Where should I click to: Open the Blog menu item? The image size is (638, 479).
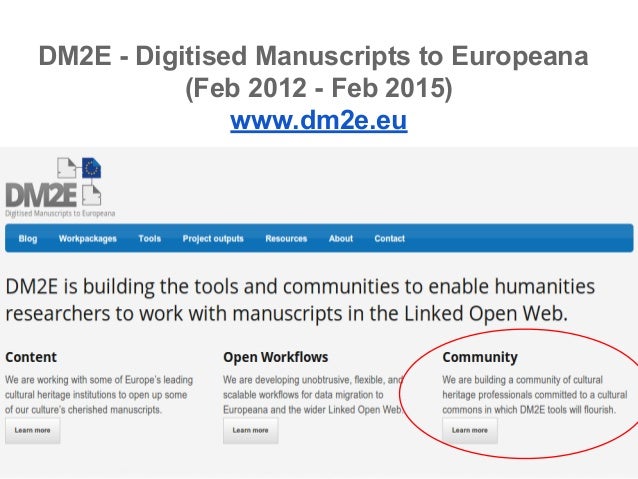coord(28,238)
